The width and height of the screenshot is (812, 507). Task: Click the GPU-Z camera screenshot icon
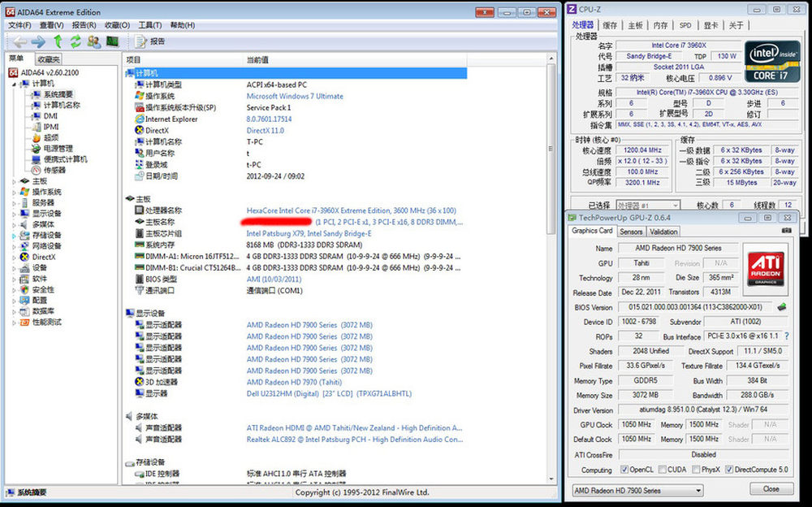(x=787, y=231)
